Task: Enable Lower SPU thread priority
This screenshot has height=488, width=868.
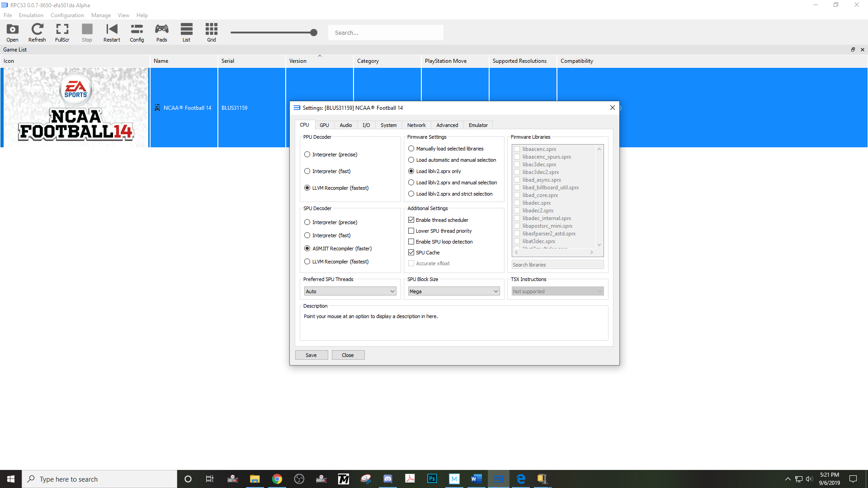Action: (x=440, y=231)
